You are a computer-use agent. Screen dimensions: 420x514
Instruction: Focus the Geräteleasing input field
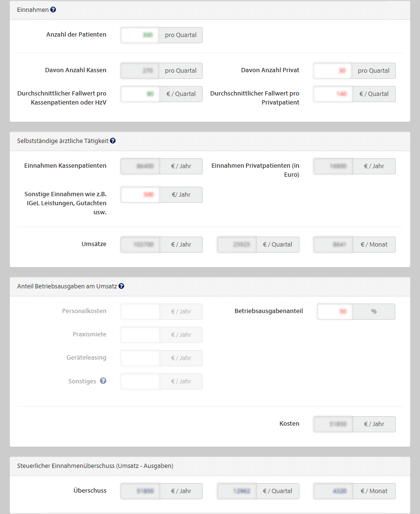pyautogui.click(x=140, y=358)
